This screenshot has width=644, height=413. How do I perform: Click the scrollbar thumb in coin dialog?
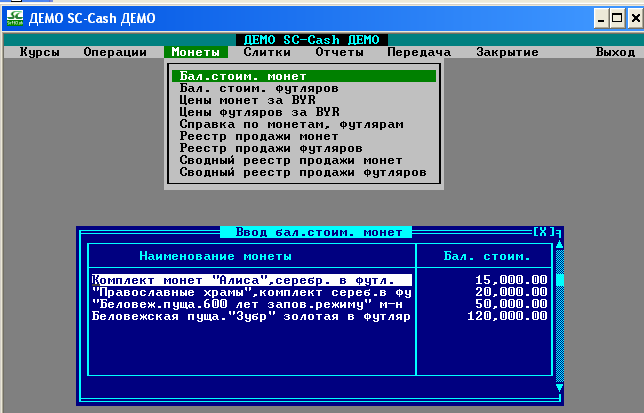(559, 280)
